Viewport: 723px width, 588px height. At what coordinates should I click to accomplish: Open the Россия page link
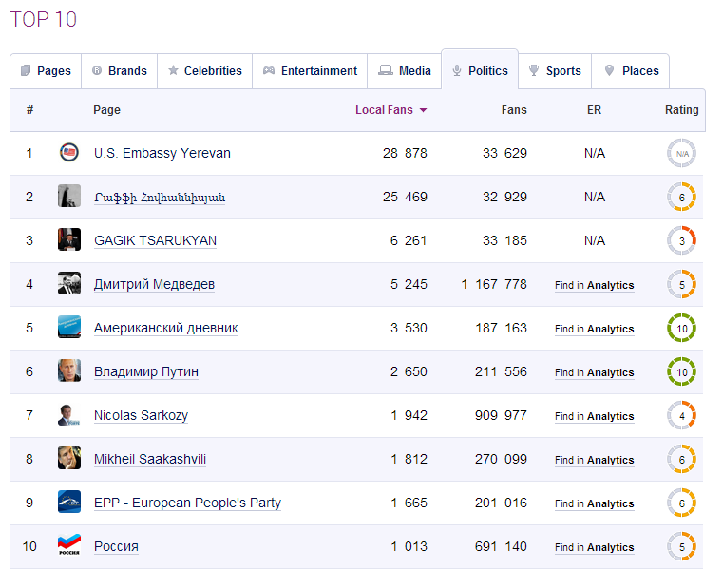pos(116,546)
